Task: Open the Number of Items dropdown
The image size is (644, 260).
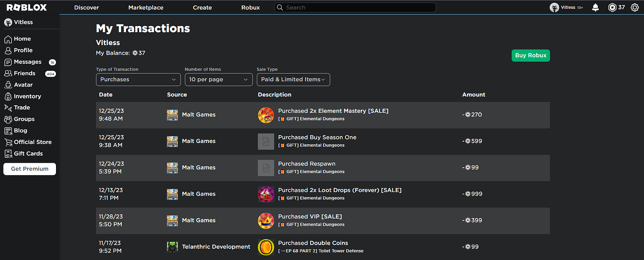Action: point(218,79)
